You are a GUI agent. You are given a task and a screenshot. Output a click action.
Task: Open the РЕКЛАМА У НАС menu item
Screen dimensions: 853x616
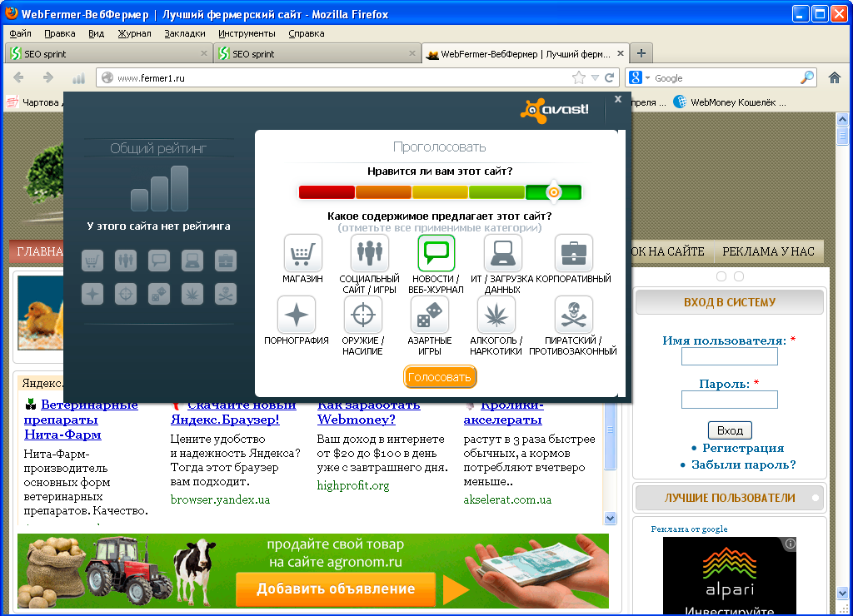point(768,251)
